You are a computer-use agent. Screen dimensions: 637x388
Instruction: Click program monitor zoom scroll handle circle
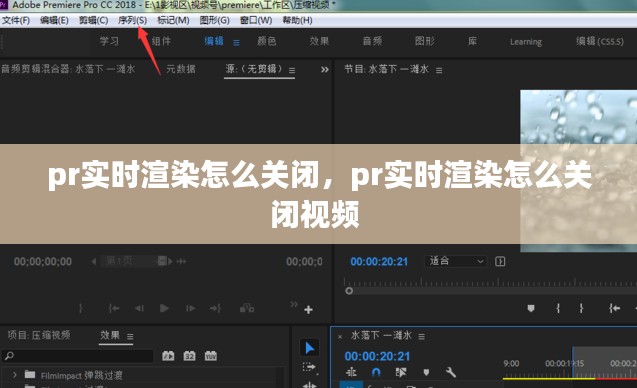[x=349, y=291]
